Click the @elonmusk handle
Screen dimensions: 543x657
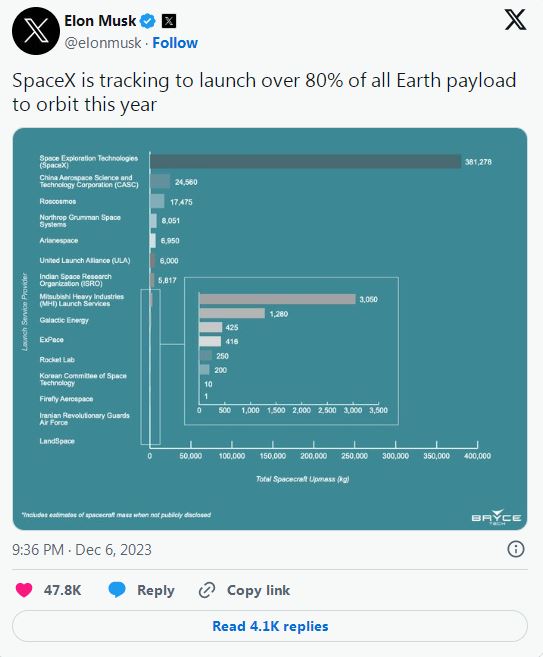[103, 43]
